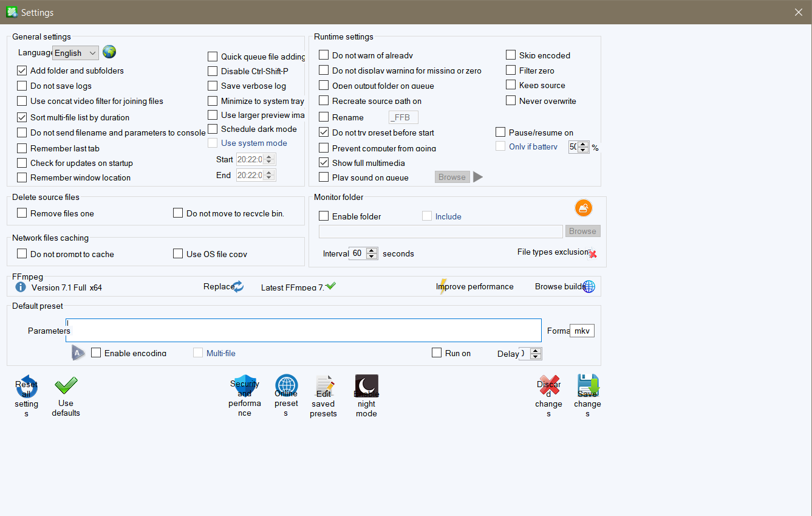Image resolution: width=812 pixels, height=516 pixels.
Task: Enable Keep source checkbox
Action: [511, 85]
